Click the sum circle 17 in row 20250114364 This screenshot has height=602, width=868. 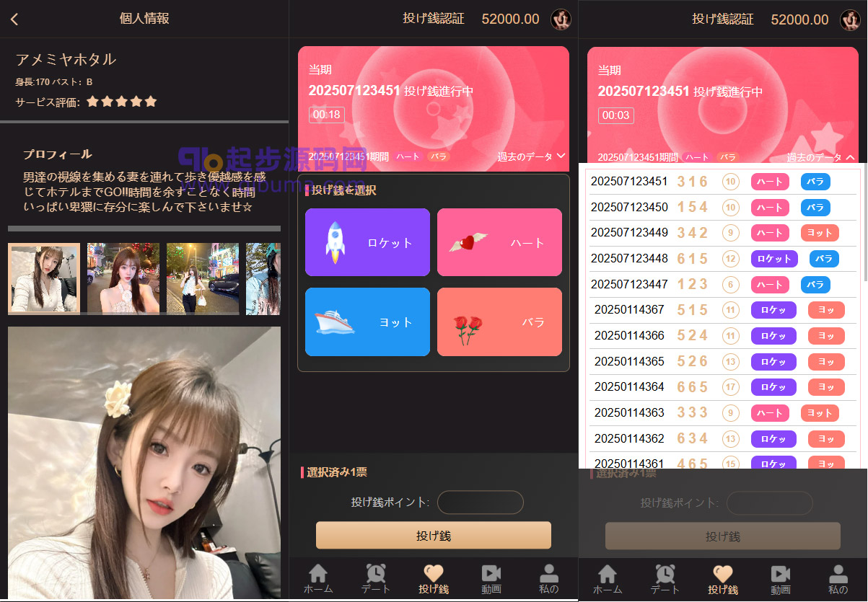(731, 387)
